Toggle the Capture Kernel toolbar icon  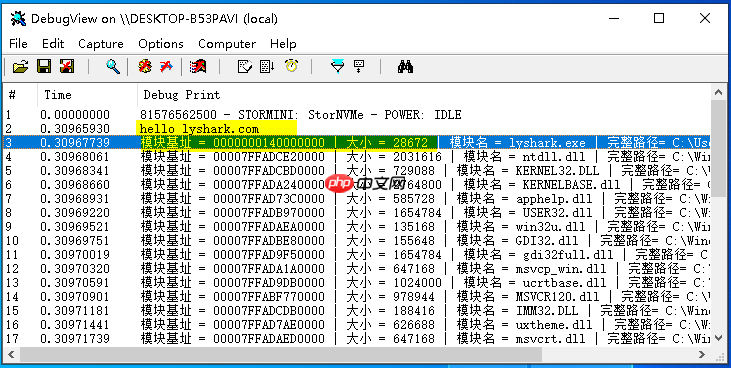point(145,67)
